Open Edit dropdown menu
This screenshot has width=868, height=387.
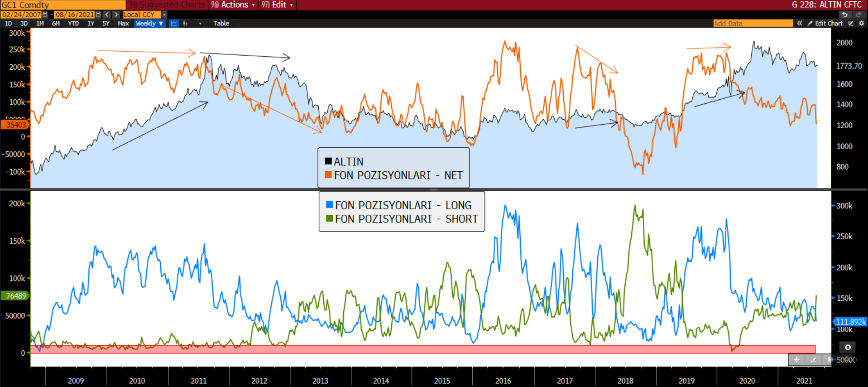tap(278, 5)
